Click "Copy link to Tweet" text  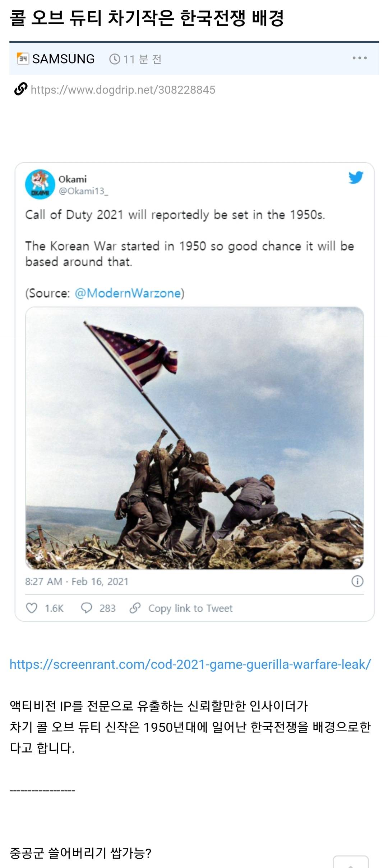[x=190, y=608]
